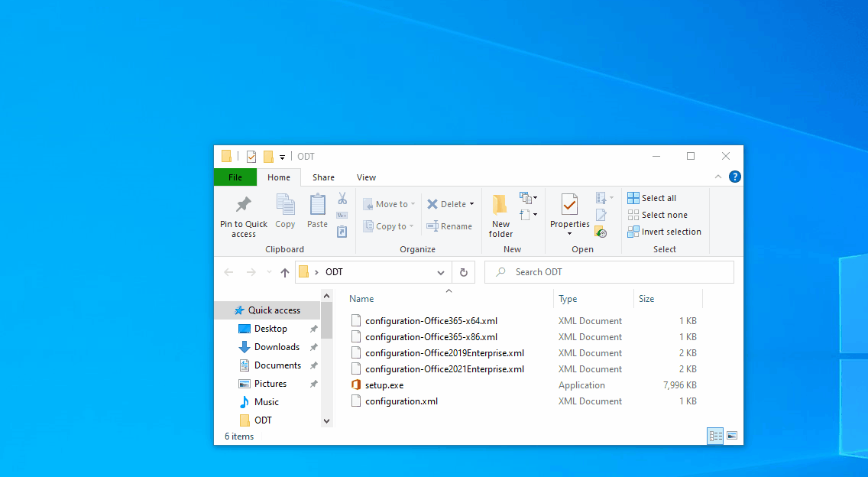The image size is (868, 477).
Task: Switch to large icons view in status bar
Action: (731, 435)
